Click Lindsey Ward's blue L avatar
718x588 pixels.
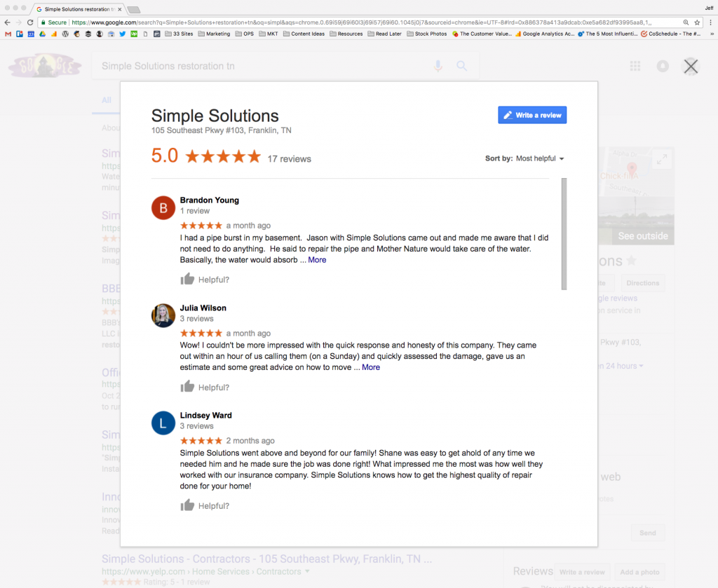(163, 423)
